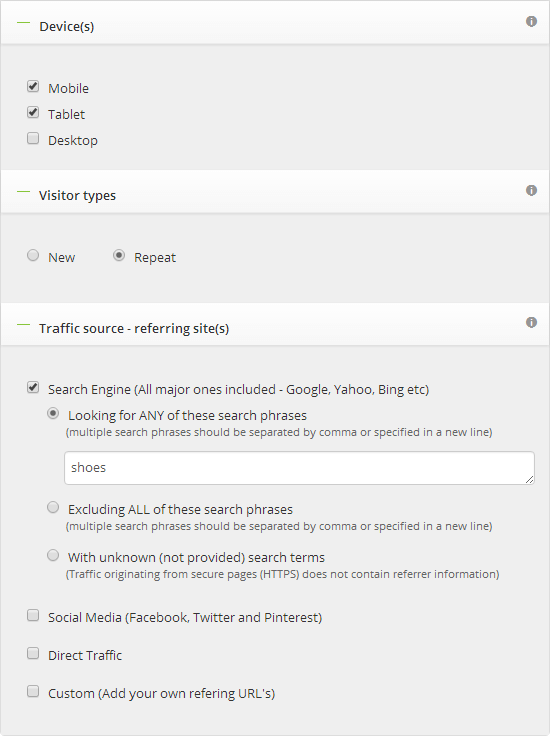Select With unknown (not provided) search terms

point(53,555)
